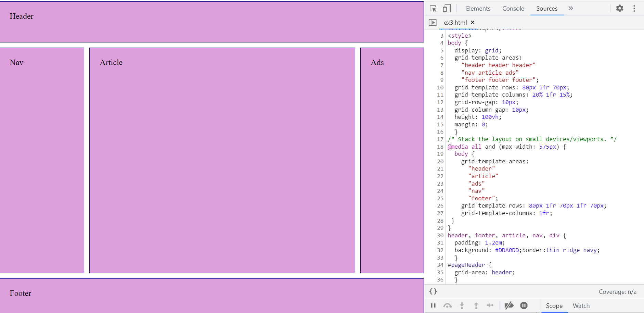Click the step out arrow icon

[476, 305]
